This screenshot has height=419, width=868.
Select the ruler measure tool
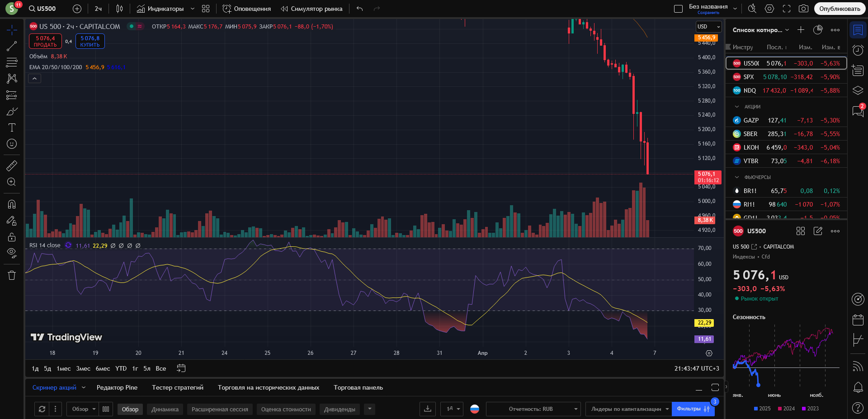click(12, 165)
